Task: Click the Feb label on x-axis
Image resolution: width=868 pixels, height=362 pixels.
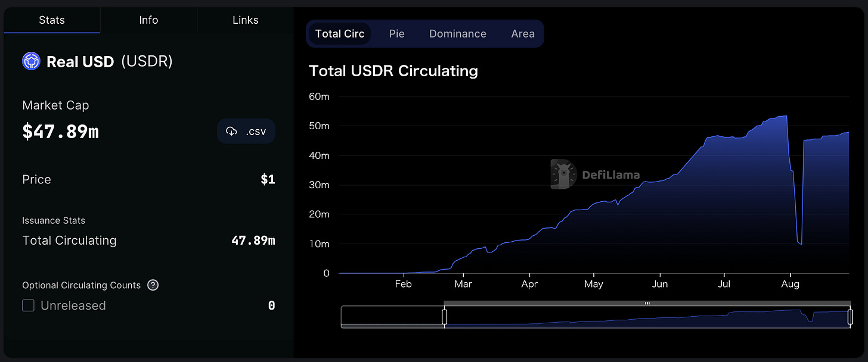Action: [404, 285]
